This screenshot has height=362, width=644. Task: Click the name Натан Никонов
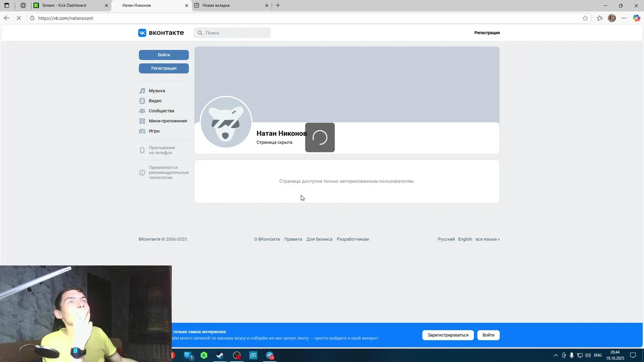coord(281,134)
